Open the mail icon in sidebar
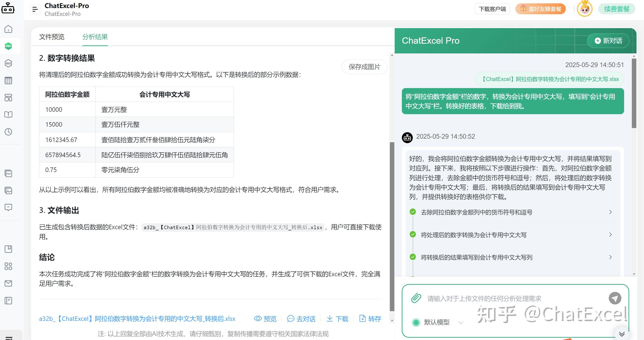Image resolution: width=644 pixels, height=340 pixels. (8, 284)
